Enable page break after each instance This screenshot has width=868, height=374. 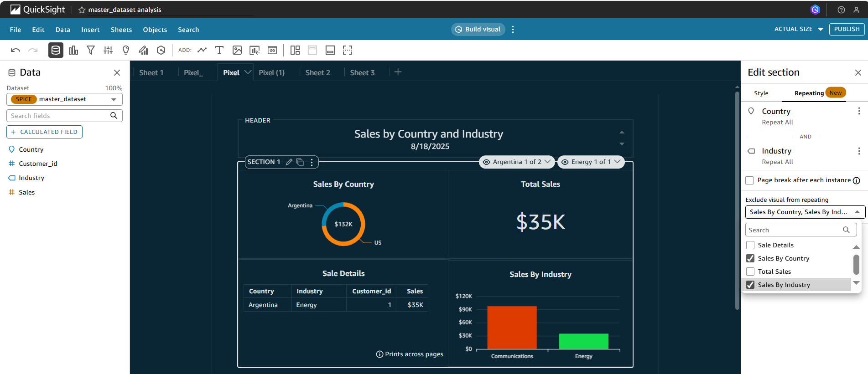point(749,180)
